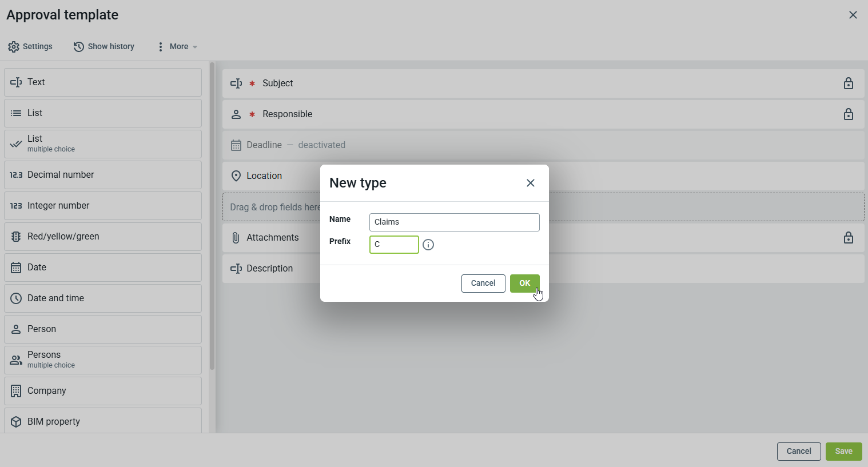The image size is (868, 467).
Task: Cancel the New type dialog
Action: 483,284
